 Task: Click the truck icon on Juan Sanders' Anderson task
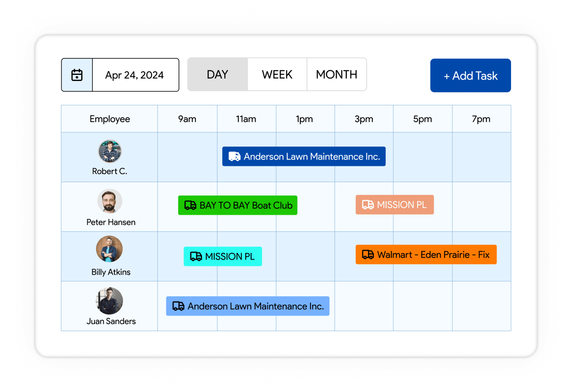pyautogui.click(x=178, y=306)
